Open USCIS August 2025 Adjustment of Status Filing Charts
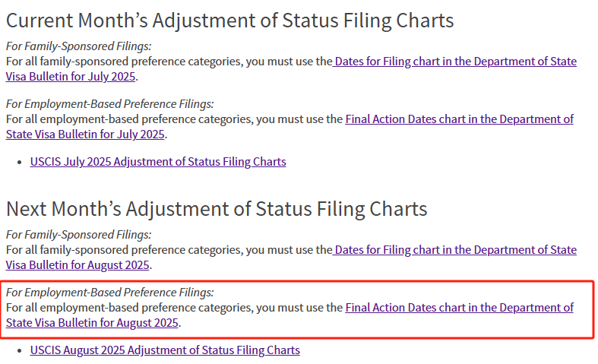The width and height of the screenshot is (598, 364). [x=165, y=350]
